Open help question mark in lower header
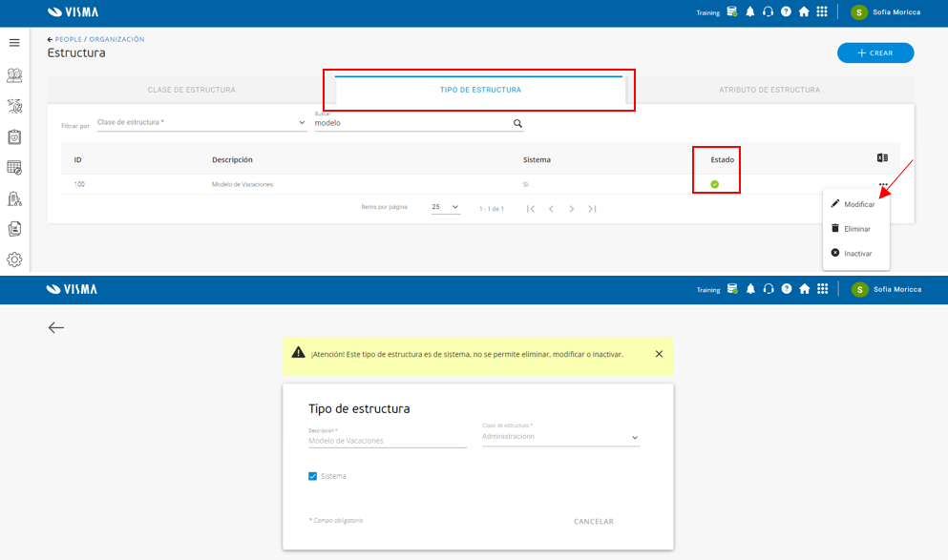This screenshot has height=560, width=948. (x=787, y=289)
